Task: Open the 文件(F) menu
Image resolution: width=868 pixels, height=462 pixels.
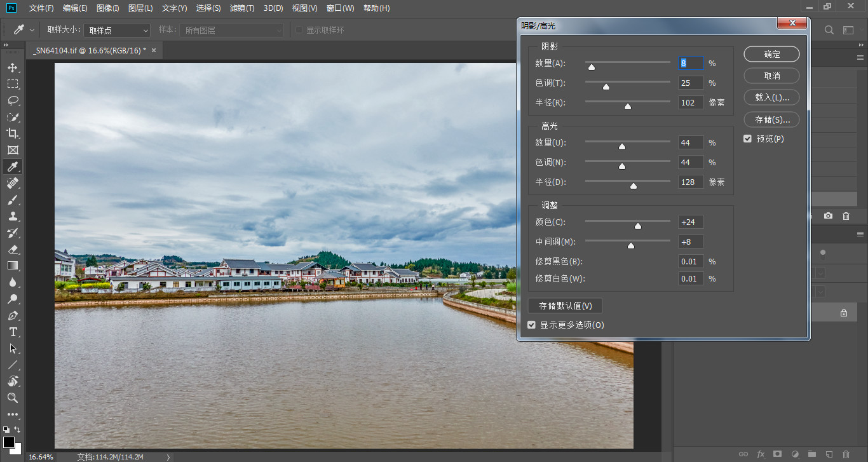Action: 41,8
